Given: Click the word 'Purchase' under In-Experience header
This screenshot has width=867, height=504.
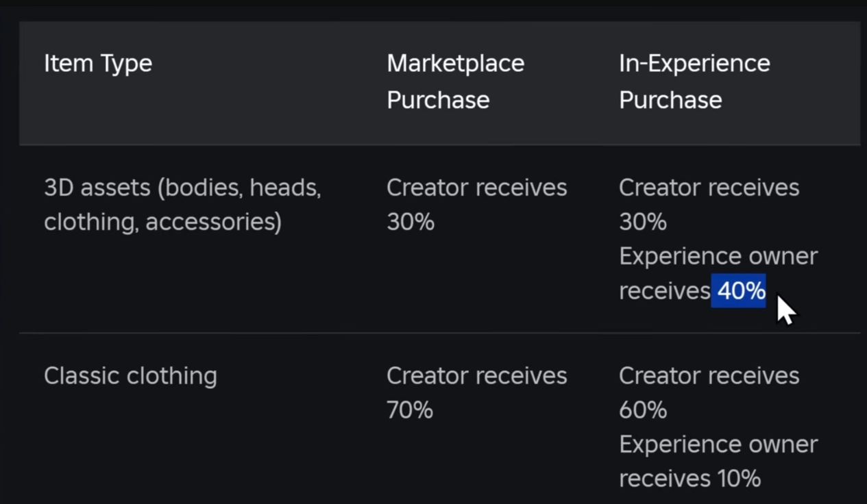Looking at the screenshot, I should pyautogui.click(x=670, y=100).
